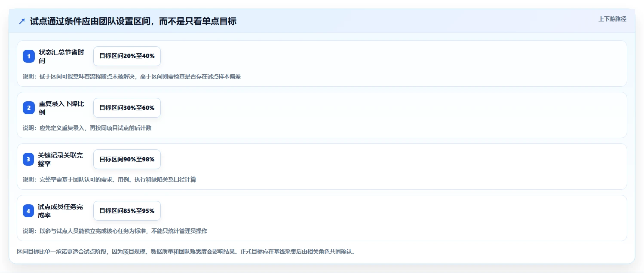Click the 重复录入下降比例 title

coord(61,108)
